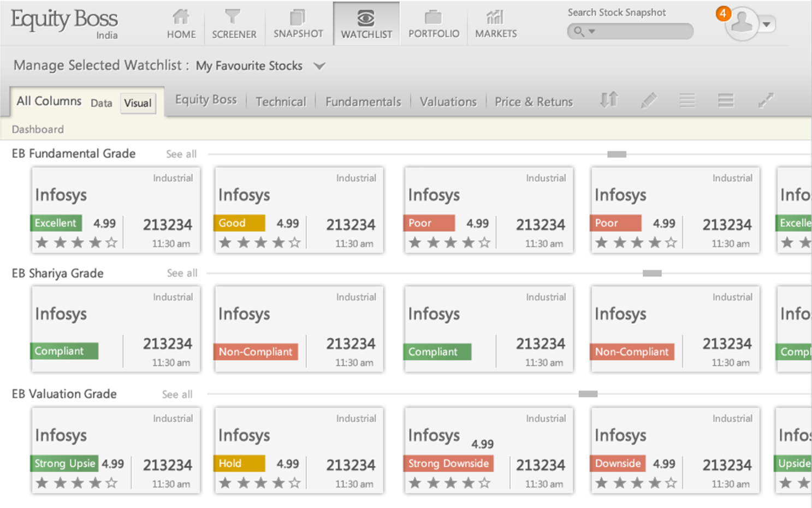812x508 pixels.
Task: Click the Hold yellow badge
Action: [x=239, y=463]
